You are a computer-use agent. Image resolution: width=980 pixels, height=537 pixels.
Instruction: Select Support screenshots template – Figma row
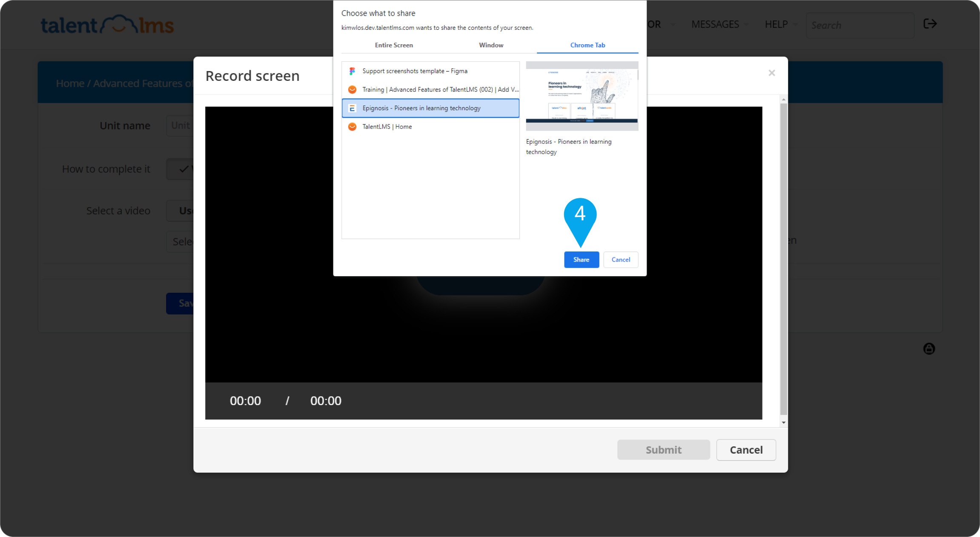(430, 71)
